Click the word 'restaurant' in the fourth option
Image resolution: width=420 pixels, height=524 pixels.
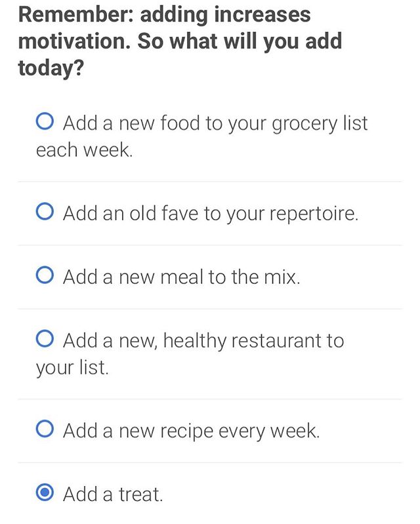point(276,341)
